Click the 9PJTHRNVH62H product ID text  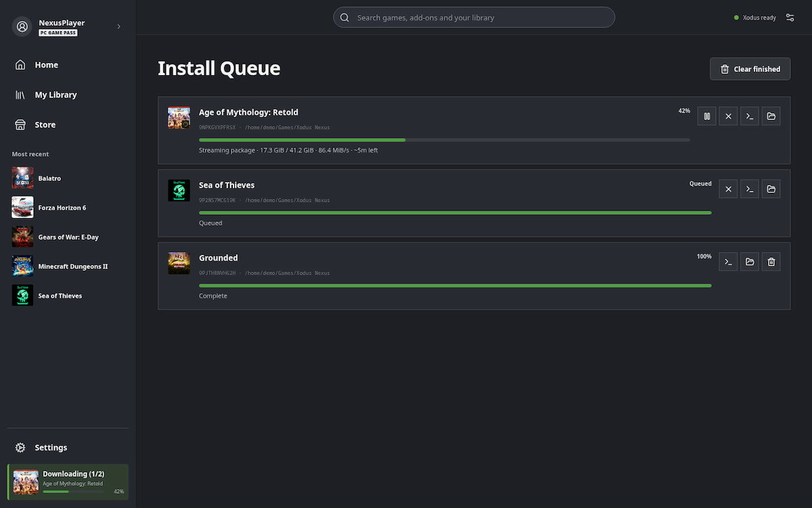click(x=217, y=273)
